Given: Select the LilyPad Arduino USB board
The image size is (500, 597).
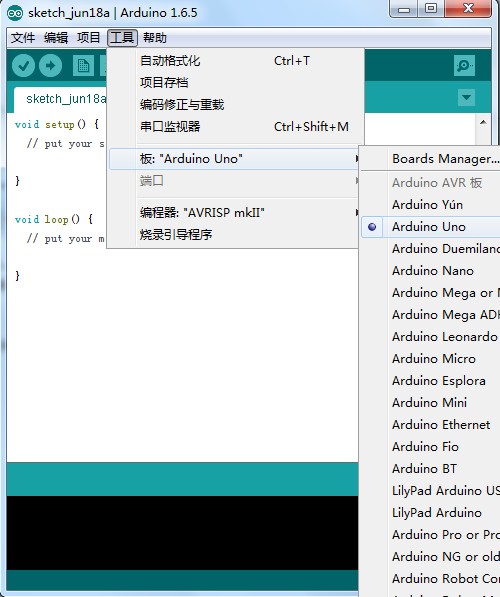Looking at the screenshot, I should point(430,491).
